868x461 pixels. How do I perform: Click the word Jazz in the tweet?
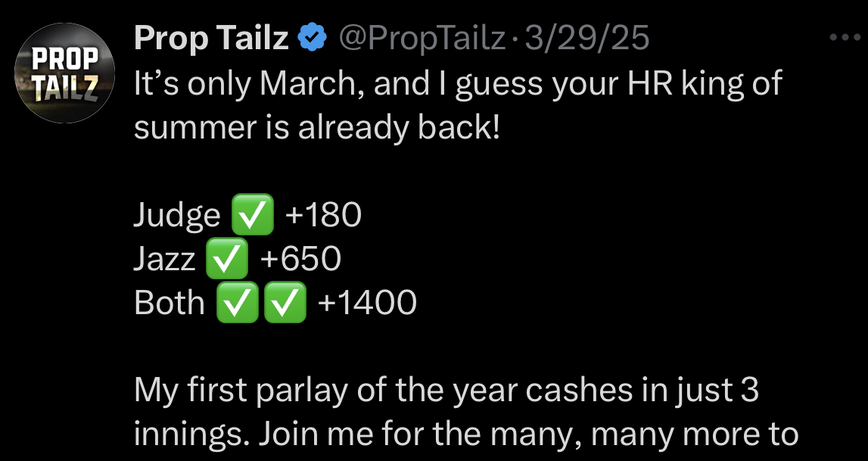[164, 259]
